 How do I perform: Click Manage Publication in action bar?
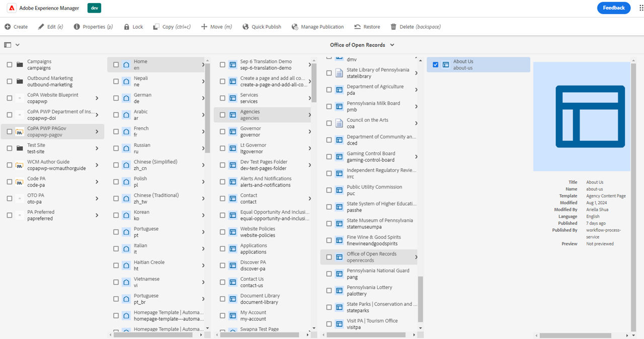(317, 27)
